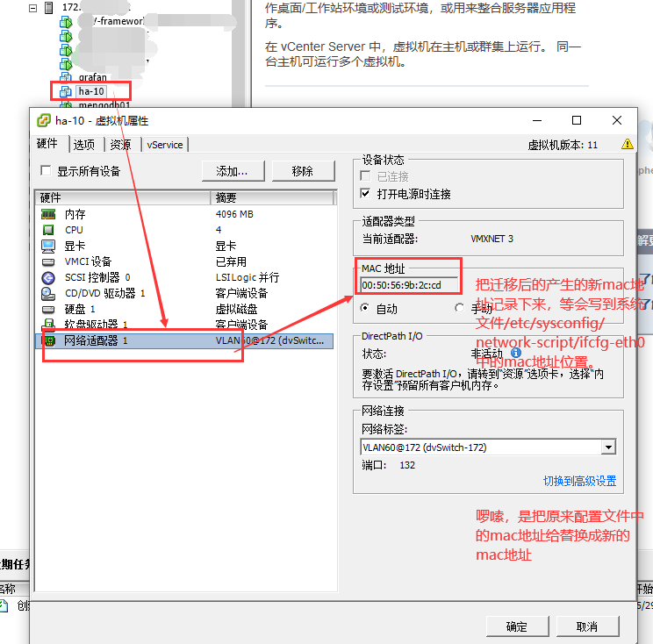
Task: Click the 取消 button
Action: 587,626
